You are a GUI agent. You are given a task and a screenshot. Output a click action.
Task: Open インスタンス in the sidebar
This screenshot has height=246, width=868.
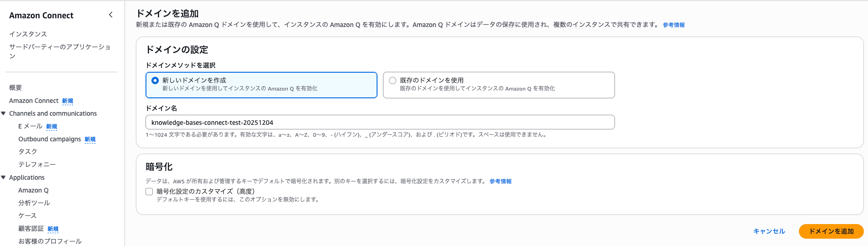click(28, 34)
